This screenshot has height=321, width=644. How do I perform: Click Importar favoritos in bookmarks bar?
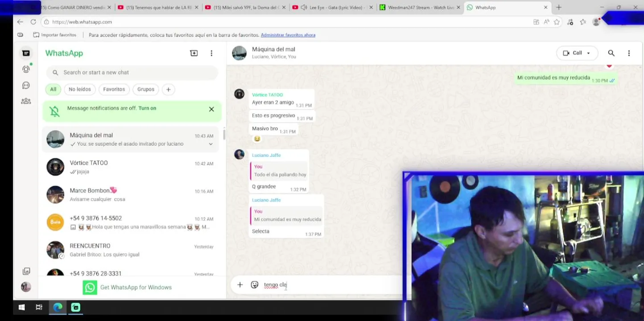55,35
